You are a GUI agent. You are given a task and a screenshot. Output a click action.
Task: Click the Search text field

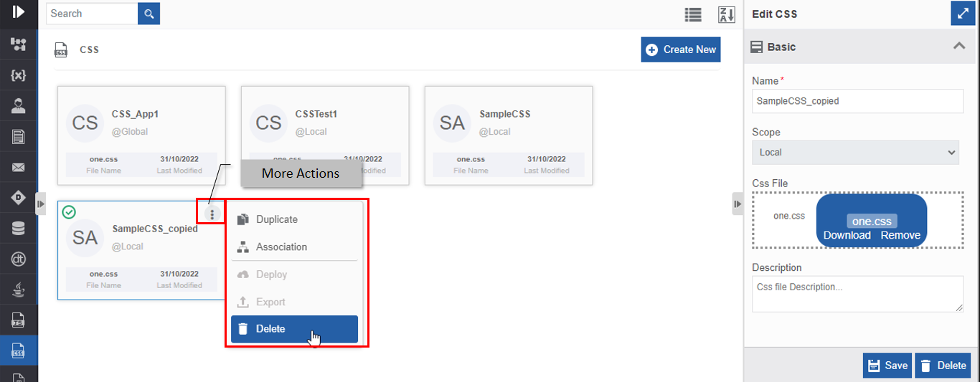click(92, 14)
